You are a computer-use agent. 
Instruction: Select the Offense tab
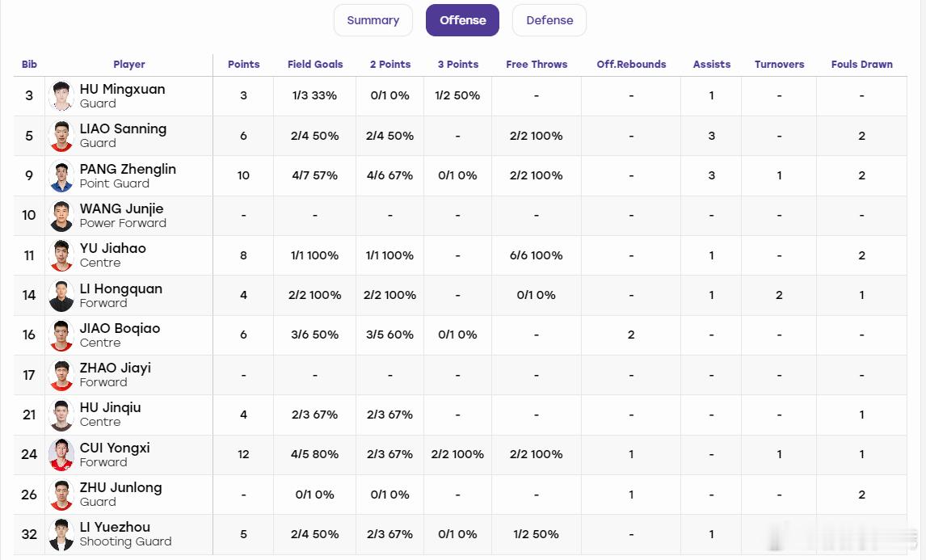462,20
